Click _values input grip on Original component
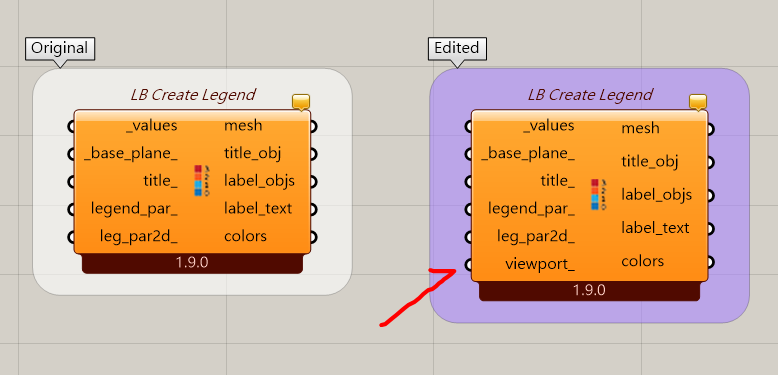The width and height of the screenshot is (778, 375). pos(71,126)
